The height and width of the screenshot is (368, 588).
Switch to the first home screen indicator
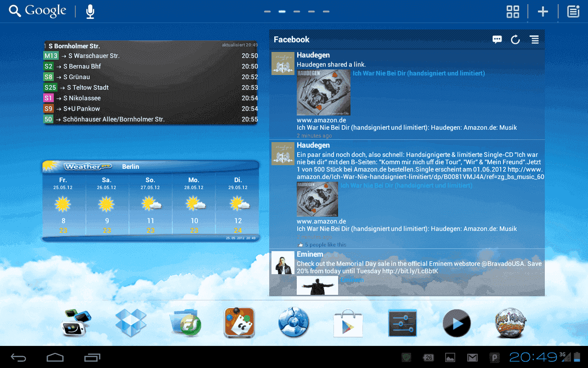[x=267, y=11]
